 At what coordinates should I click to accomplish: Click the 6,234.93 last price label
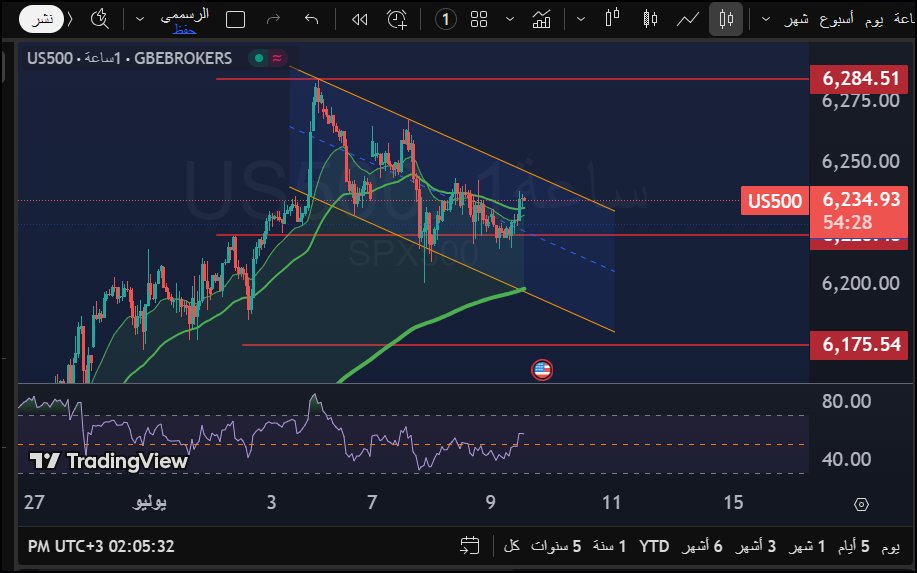point(861,199)
